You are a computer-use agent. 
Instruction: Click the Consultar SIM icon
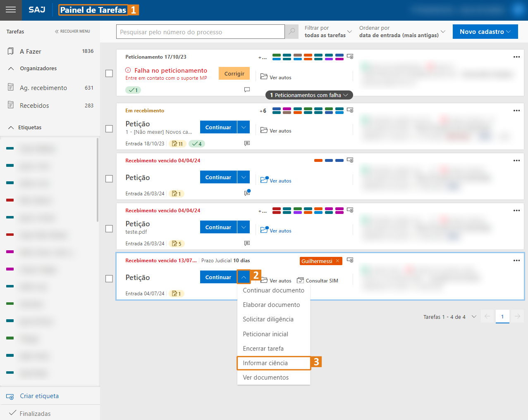click(x=301, y=280)
